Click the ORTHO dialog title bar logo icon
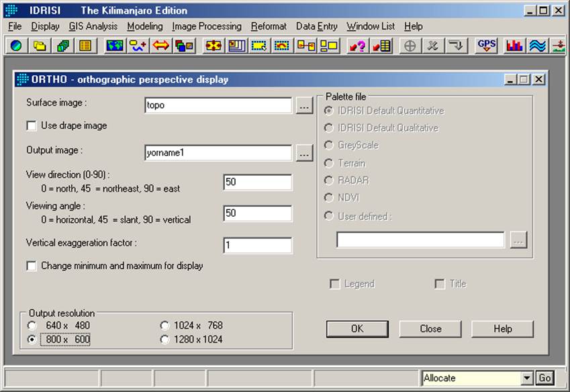 [23, 79]
